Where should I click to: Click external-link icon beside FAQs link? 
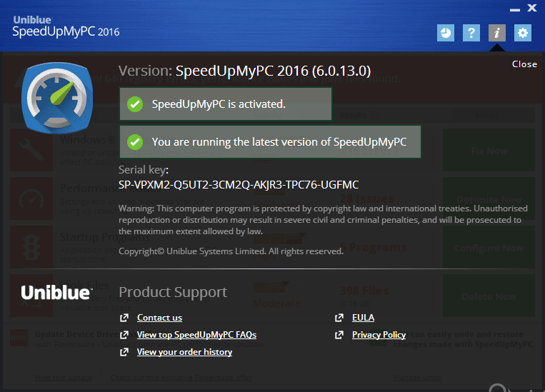[x=124, y=335]
